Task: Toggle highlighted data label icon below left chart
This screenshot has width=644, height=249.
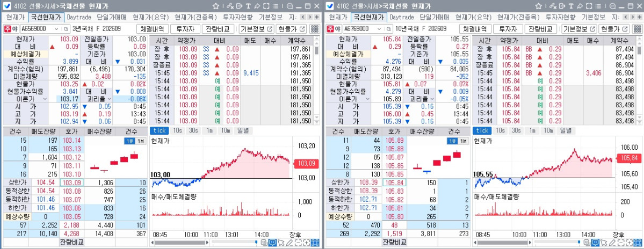Action: (272, 243)
